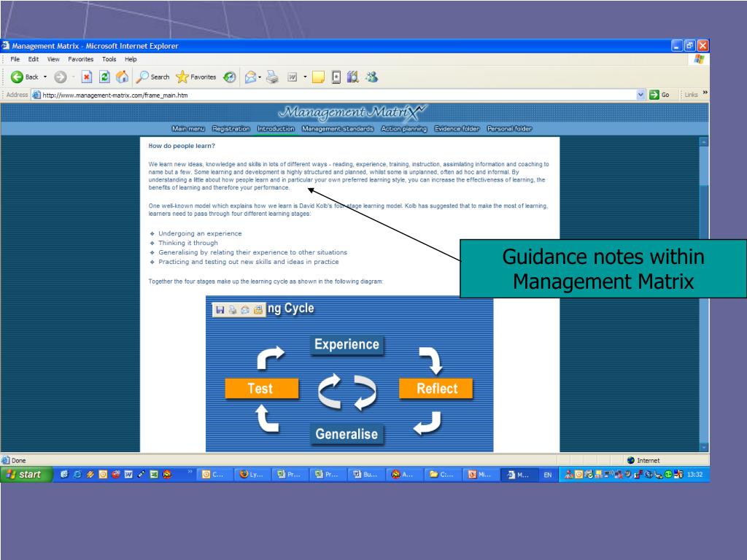Viewport: 747px width, 560px height.
Task: Email the image via the image toolbar envelope icon
Action: pos(245,310)
